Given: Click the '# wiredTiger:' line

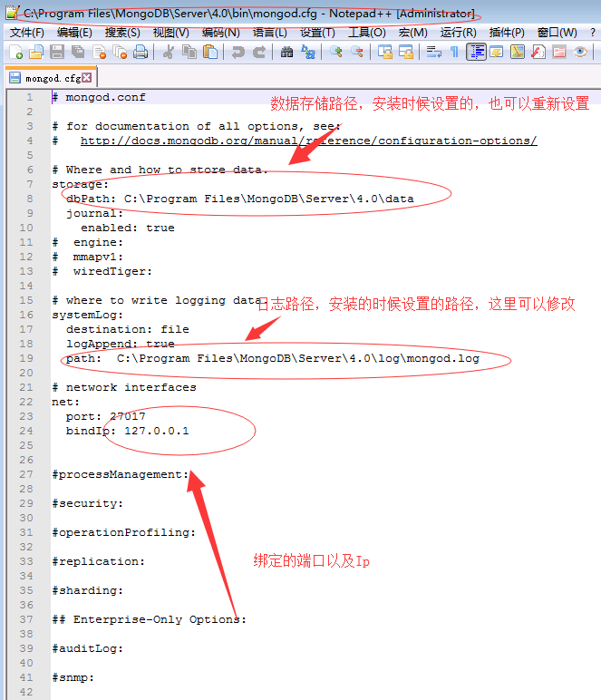Looking at the screenshot, I should coord(102,271).
